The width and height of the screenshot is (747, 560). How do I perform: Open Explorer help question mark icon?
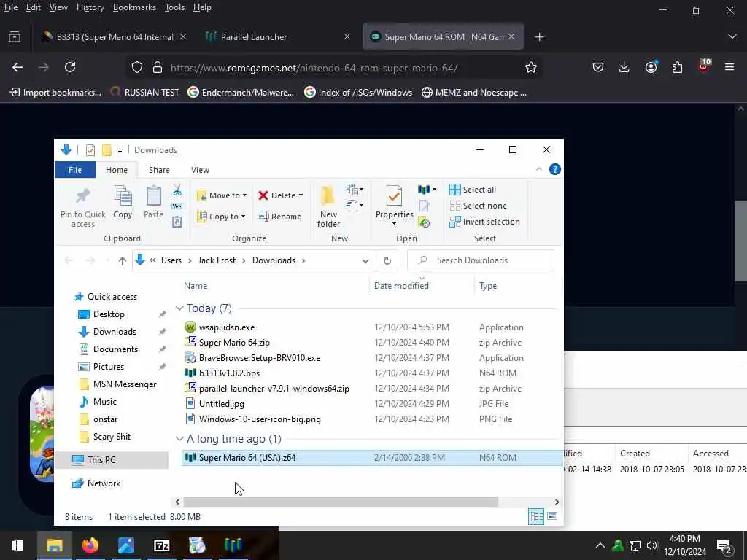555,169
